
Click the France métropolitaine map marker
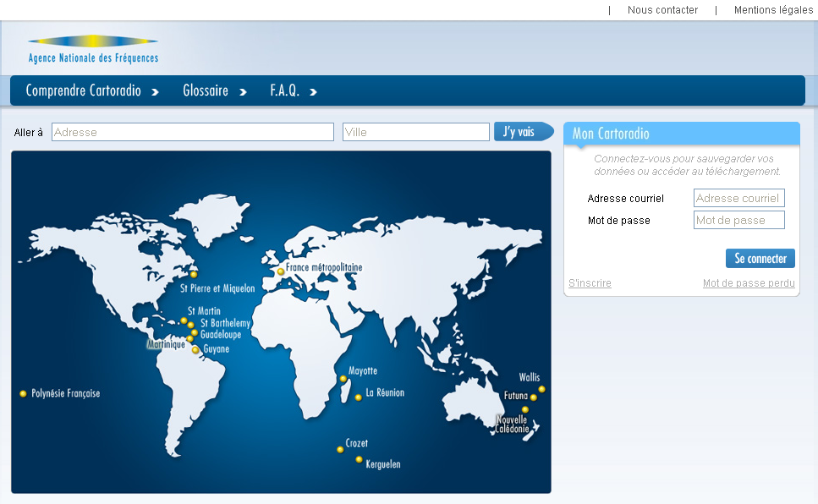[281, 271]
